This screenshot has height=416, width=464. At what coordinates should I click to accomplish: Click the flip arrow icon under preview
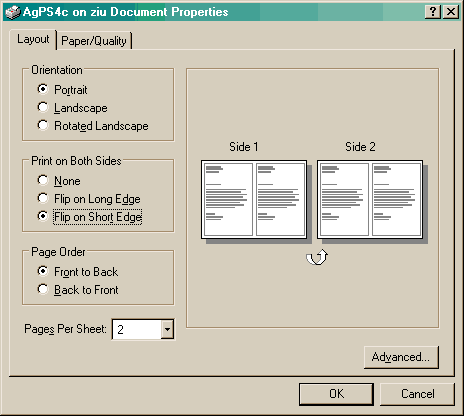tap(317, 257)
